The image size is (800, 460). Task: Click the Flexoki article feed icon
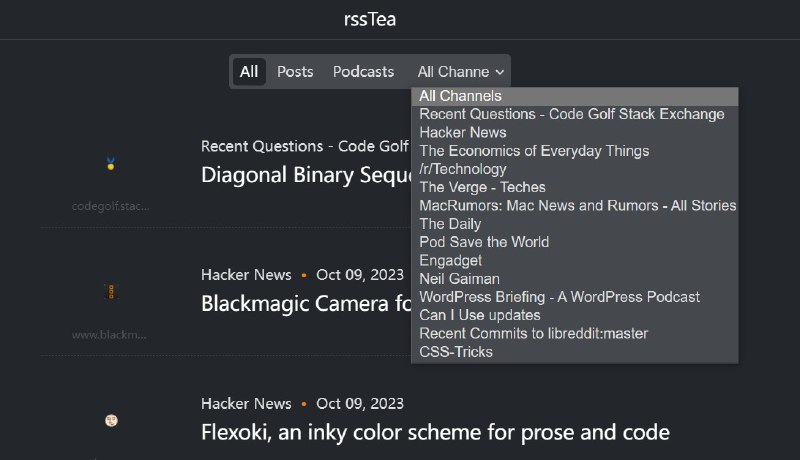click(111, 421)
